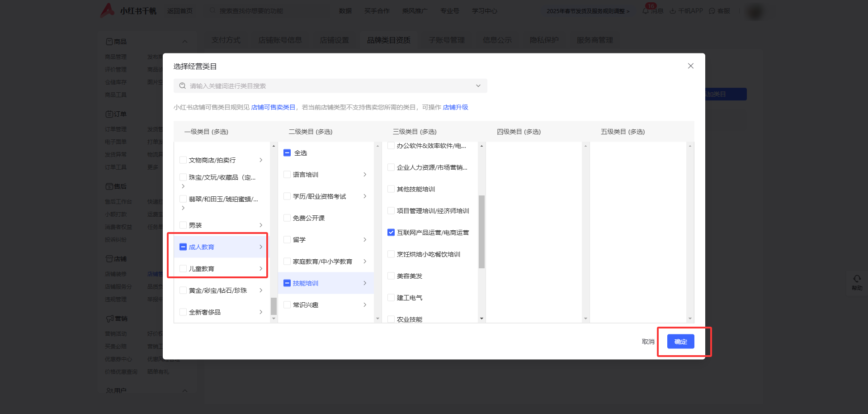Expand the category search dropdown arrow
Image resolution: width=868 pixels, height=414 pixels.
click(x=478, y=86)
